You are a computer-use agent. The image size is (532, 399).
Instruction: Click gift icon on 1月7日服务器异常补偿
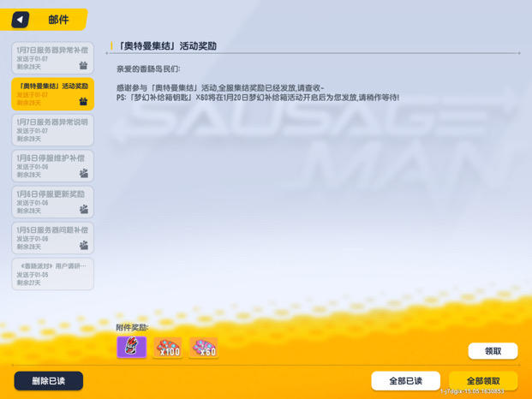click(83, 65)
